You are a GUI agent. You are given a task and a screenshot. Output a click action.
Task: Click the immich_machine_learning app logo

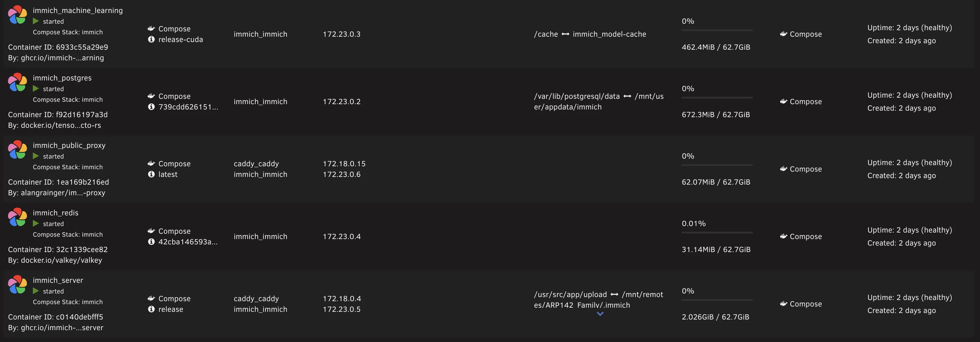(x=17, y=15)
